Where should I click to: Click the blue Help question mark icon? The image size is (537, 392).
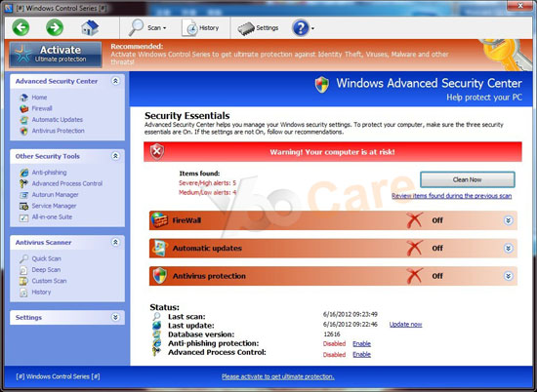(301, 27)
